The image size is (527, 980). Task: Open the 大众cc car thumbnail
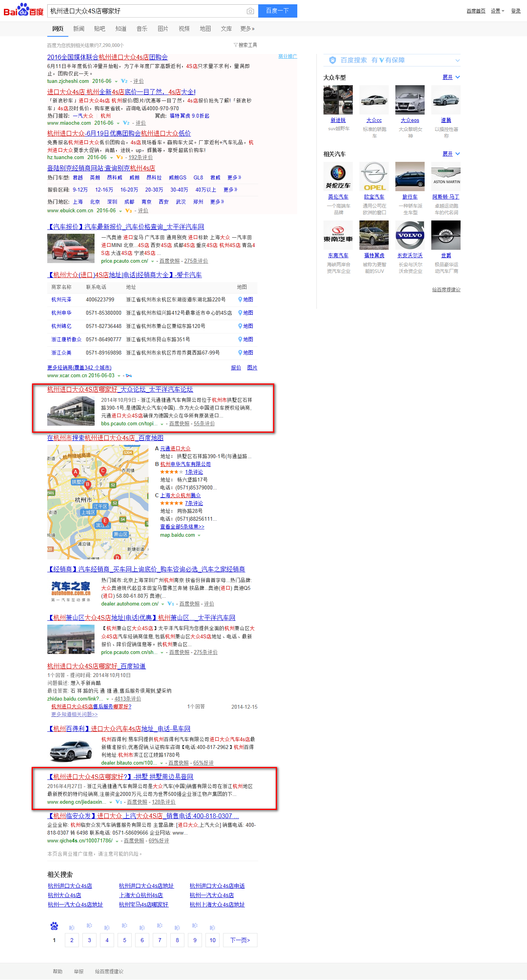pyautogui.click(x=374, y=100)
